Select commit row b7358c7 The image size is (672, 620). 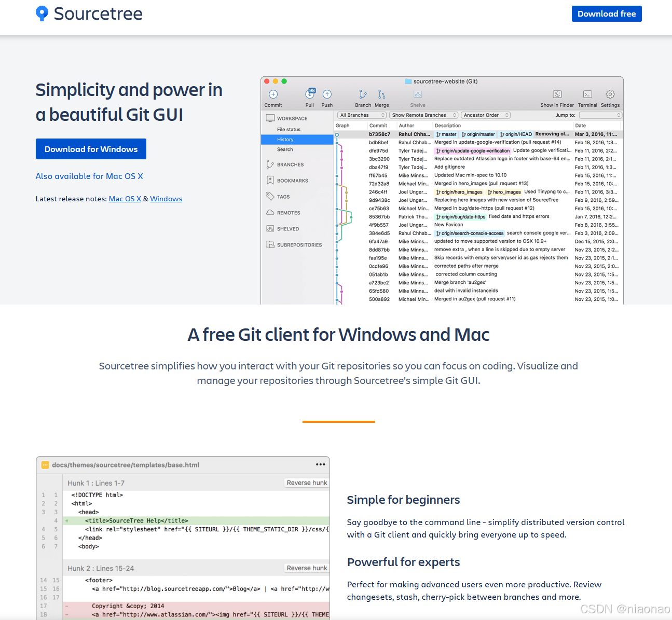coord(478,134)
